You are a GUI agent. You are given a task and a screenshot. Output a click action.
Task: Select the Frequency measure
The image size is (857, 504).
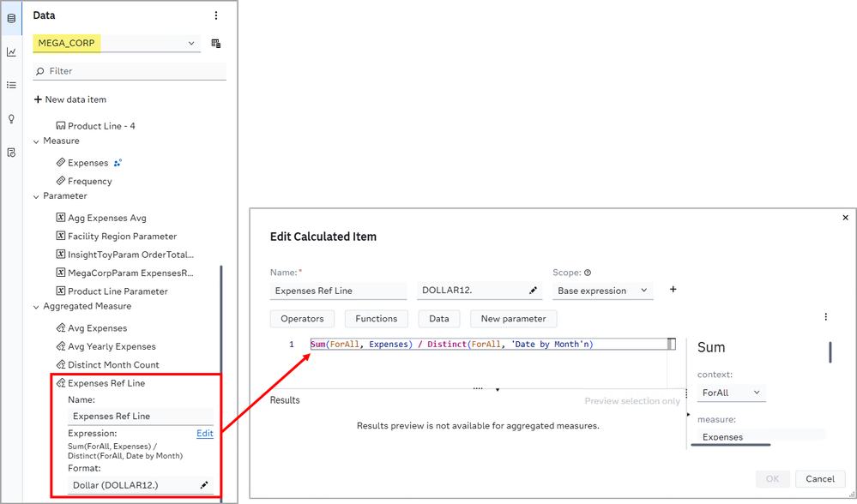[84, 182]
